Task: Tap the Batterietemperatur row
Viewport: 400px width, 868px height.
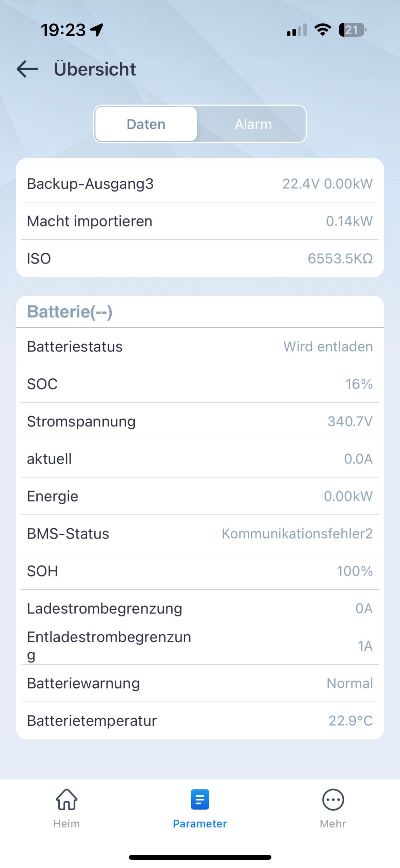Action: click(x=200, y=721)
